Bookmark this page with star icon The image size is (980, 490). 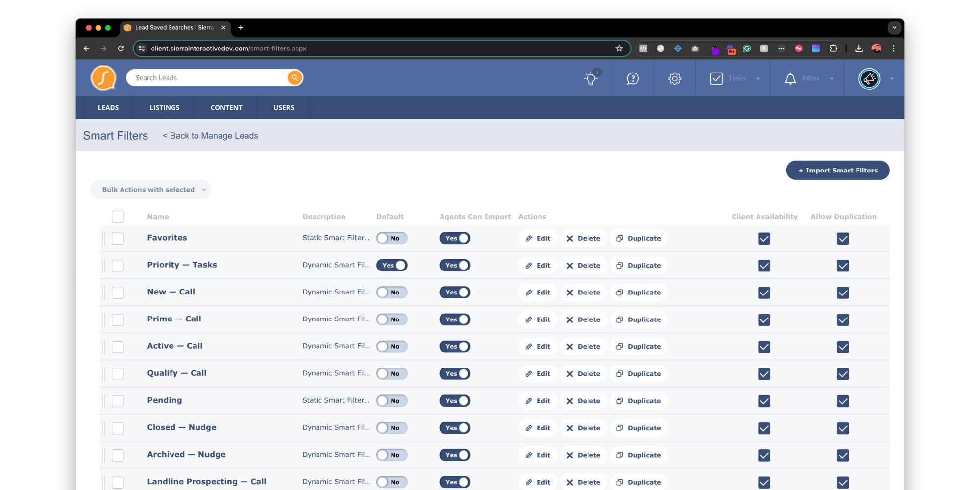click(x=619, y=49)
